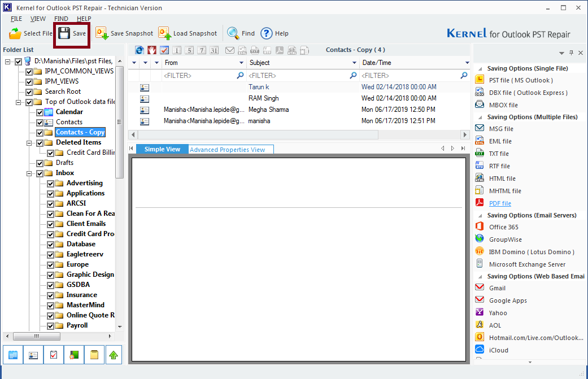Open the tasks clipboard button at bottom left
The width and height of the screenshot is (588, 379).
(x=54, y=355)
